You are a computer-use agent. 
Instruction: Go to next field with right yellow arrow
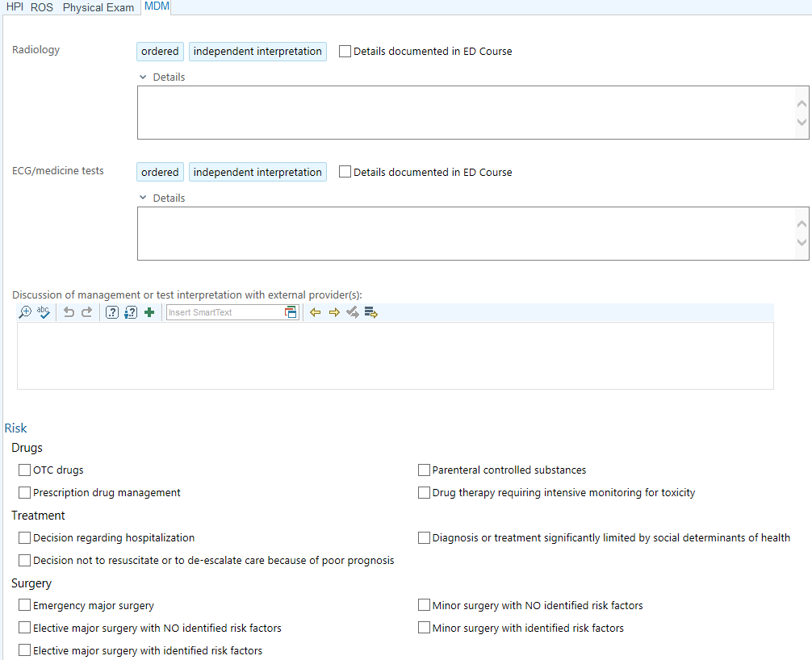pyautogui.click(x=334, y=312)
